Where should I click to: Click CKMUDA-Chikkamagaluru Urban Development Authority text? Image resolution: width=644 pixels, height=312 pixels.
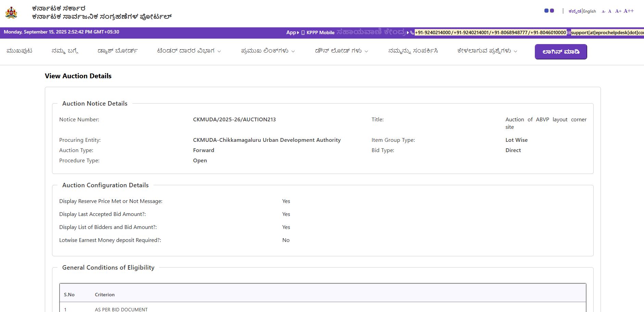[267, 140]
